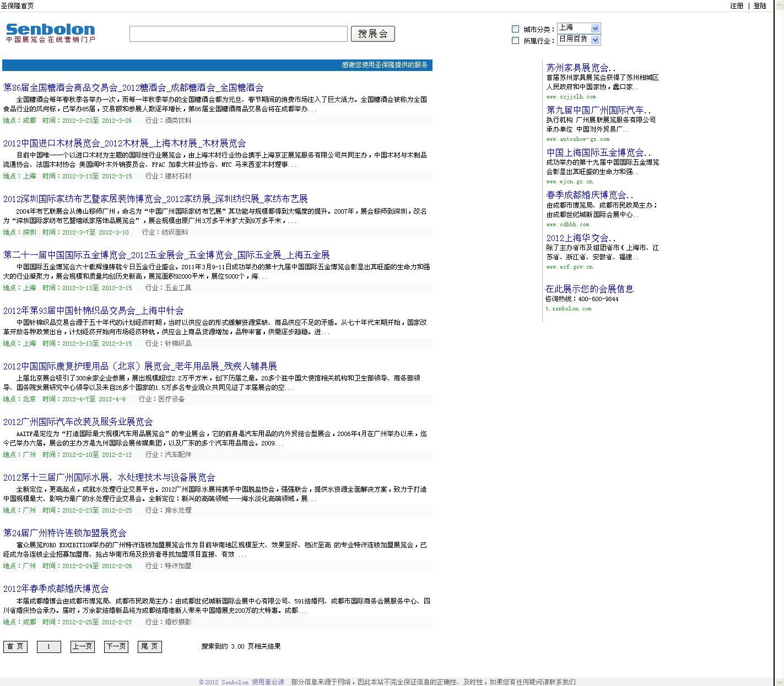Go to first page with 首页 button

[x=15, y=646]
